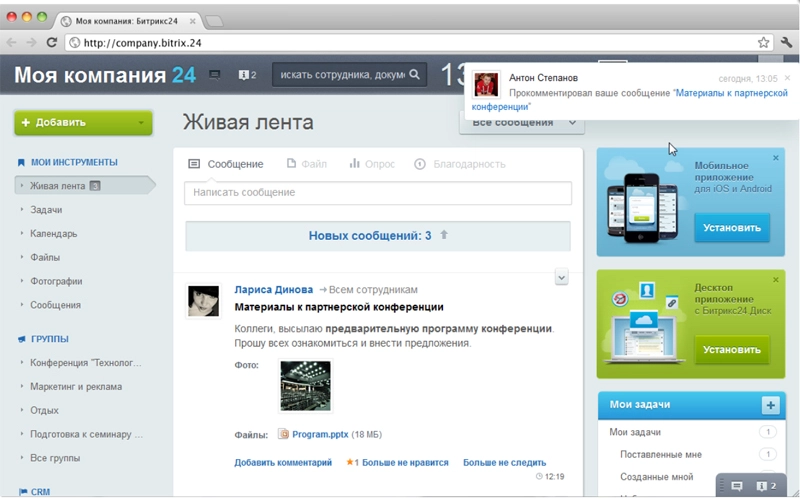The height and width of the screenshot is (499, 800).
Task: Expand the post options chevron menu
Action: tap(561, 277)
